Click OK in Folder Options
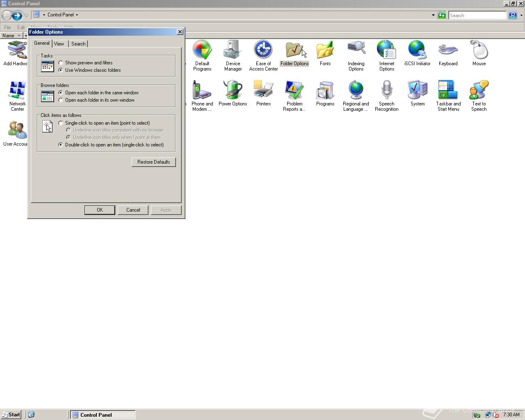Screen dimensions: 525x420 click(x=100, y=210)
